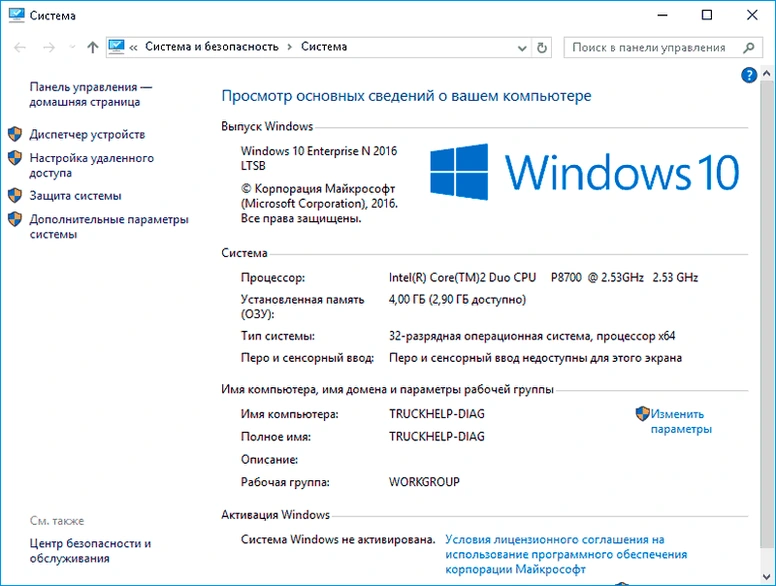Click shield icon beside 'Дополнительные параметры системы'
Image resolution: width=776 pixels, height=586 pixels.
(x=15, y=219)
